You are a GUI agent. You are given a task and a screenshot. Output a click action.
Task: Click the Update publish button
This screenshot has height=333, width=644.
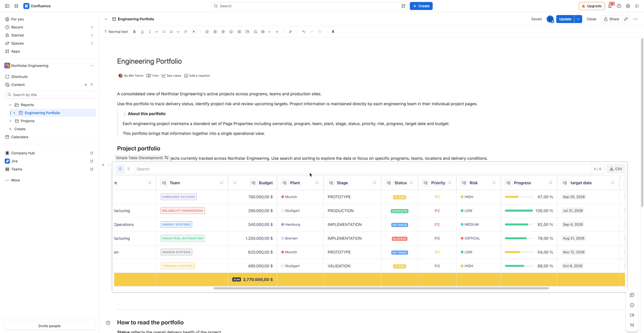(565, 19)
